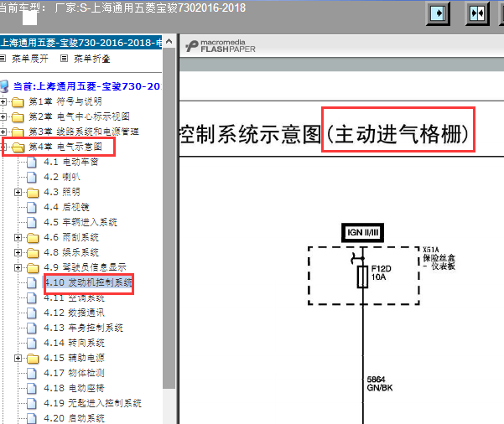Select 4.9 驾驶员信息显示 entry

[85, 267]
